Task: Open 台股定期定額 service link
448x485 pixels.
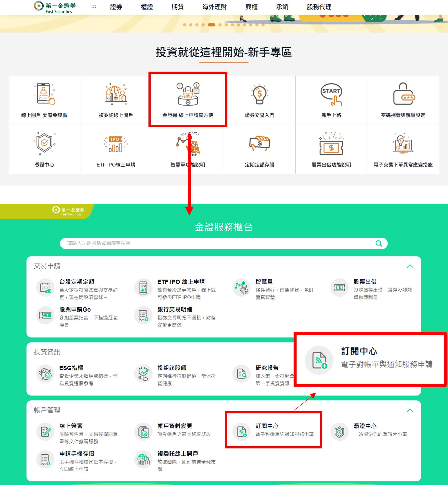Action: pyautogui.click(x=77, y=282)
